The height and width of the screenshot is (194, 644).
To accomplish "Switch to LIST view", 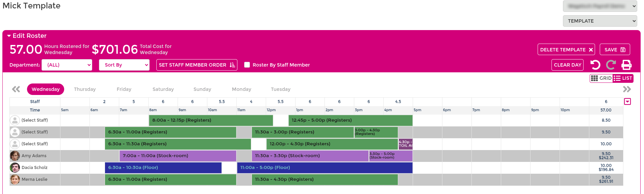I will click(x=623, y=78).
